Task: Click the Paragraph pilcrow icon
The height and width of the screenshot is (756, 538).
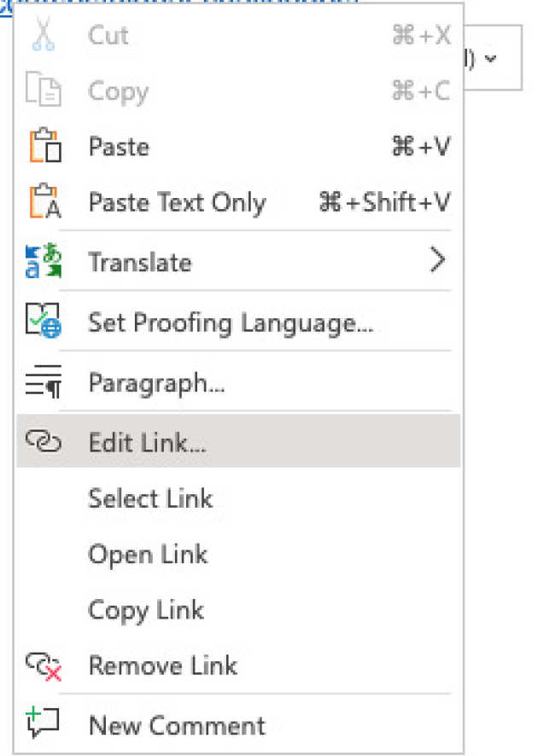Action: tap(43, 383)
